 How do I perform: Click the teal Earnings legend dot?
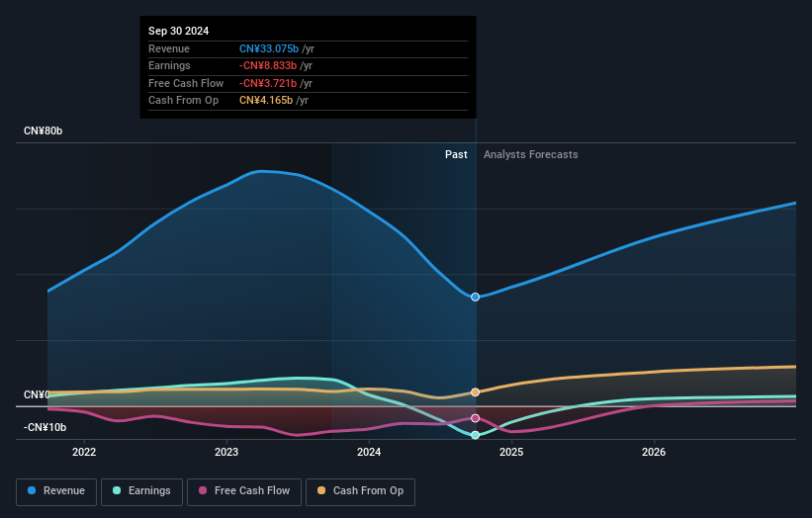pos(117,490)
